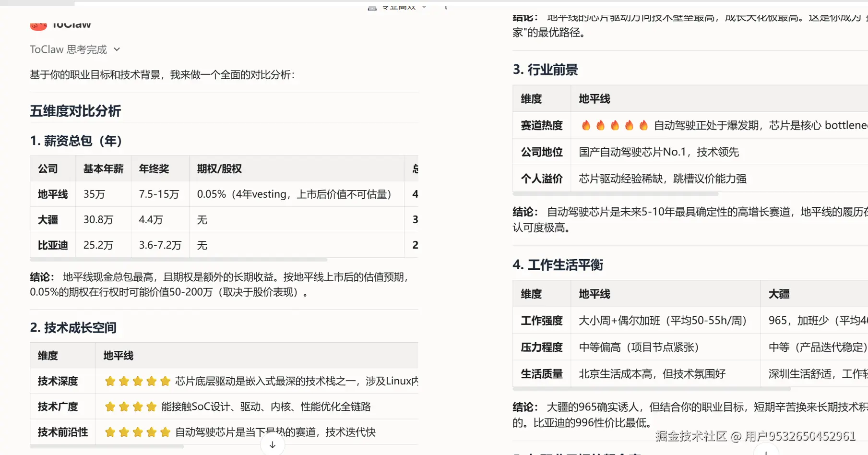Click the text 国产自动驾驶芯片No.1，技术领先
This screenshot has height=455, width=868.
(x=659, y=152)
